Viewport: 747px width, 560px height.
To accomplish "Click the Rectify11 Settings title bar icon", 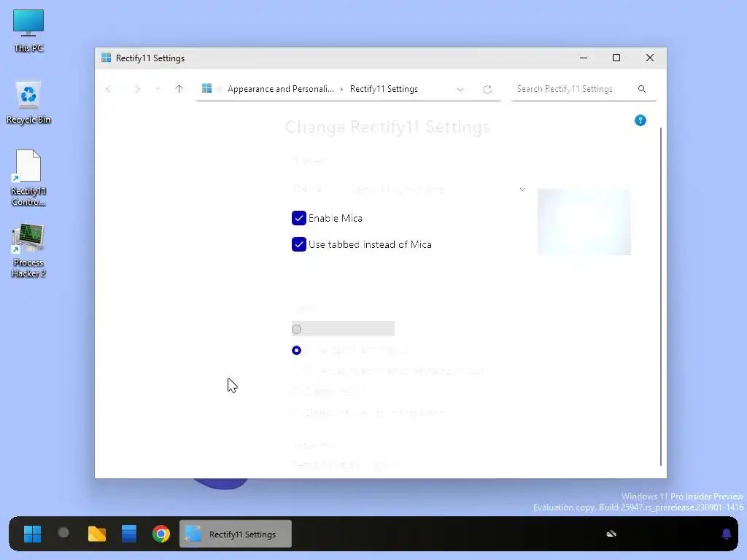I will [x=107, y=58].
